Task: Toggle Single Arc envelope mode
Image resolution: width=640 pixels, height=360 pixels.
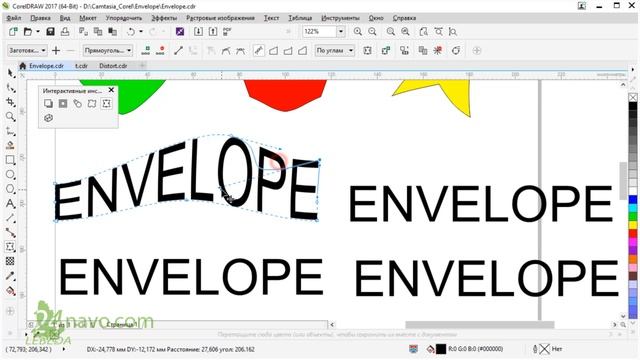Action: [288, 51]
